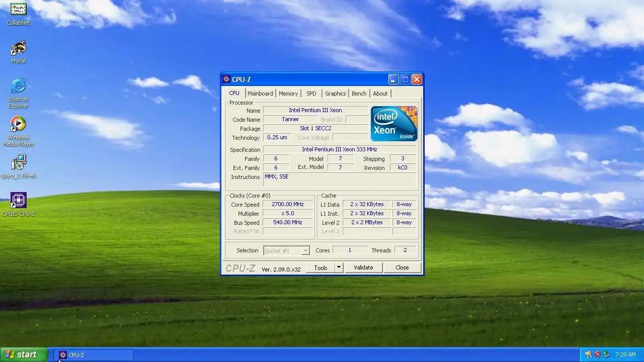Click the Level 2 value 2 x 2 MBytes
Image resolution: width=644 pixels, height=362 pixels.
click(x=367, y=222)
